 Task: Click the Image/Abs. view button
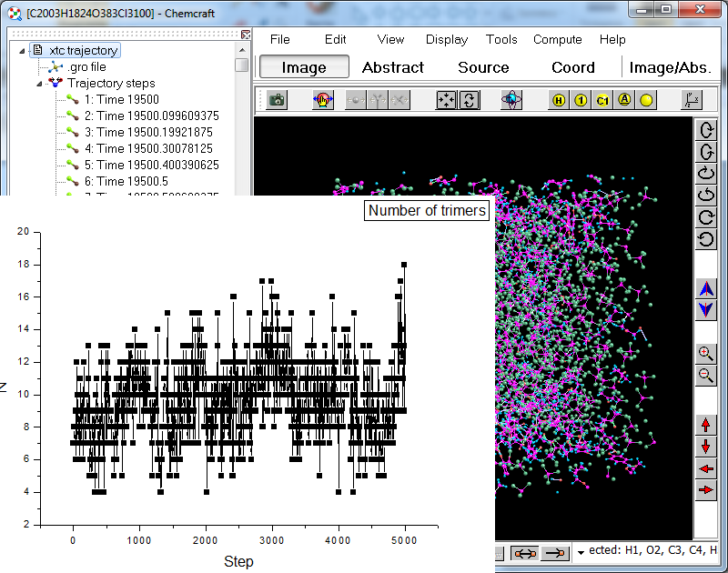(670, 67)
